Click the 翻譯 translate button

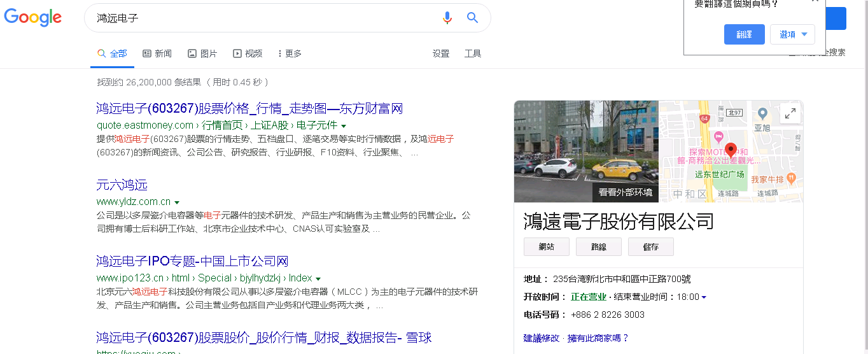(744, 34)
